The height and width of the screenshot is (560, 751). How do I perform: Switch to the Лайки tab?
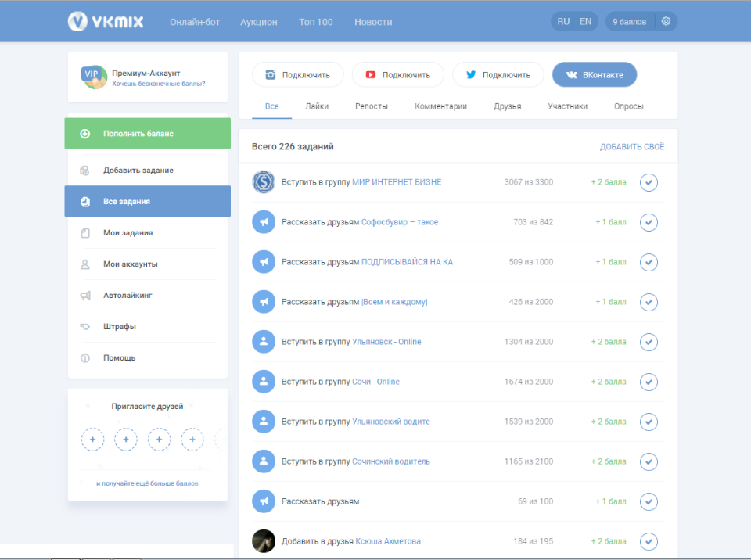317,106
